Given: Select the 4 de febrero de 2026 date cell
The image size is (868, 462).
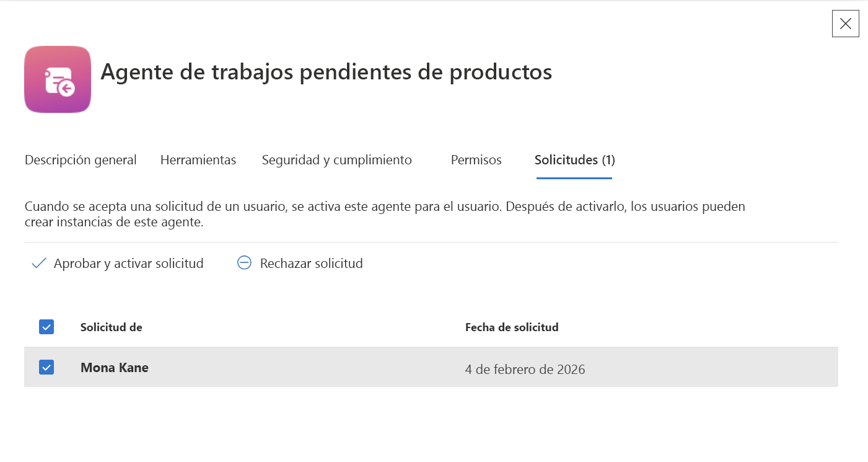Looking at the screenshot, I should point(525,370).
